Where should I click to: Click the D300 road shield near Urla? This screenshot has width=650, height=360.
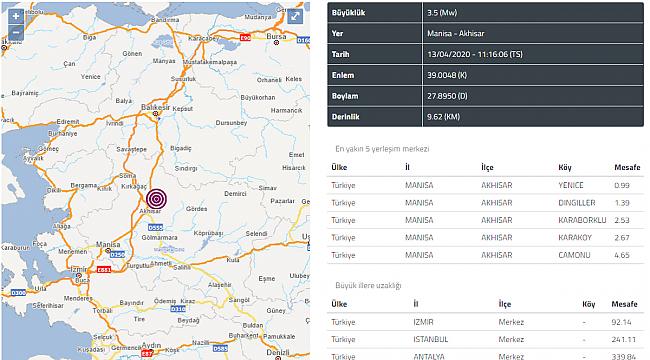[18, 293]
